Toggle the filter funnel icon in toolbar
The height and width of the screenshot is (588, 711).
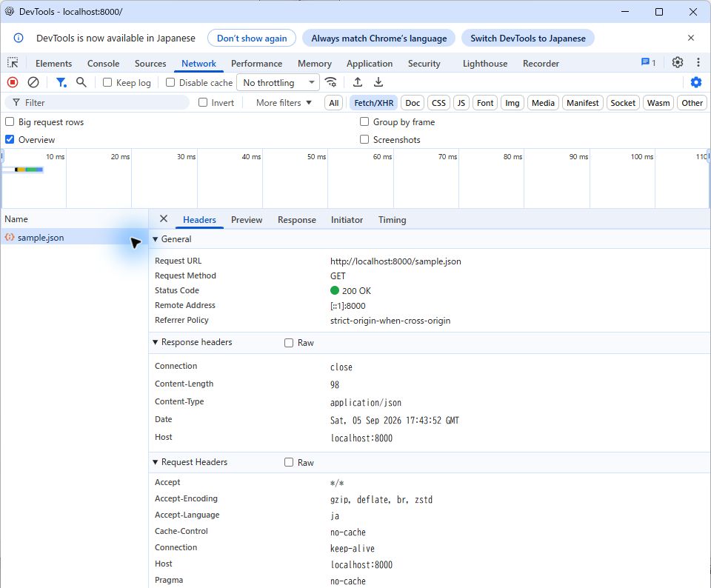(61, 82)
